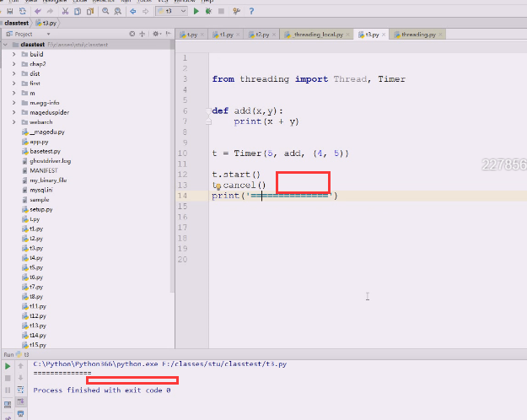Viewport: 527px width, 420px height.
Task: Save all files with the floppy disk icon
Action: pos(10,12)
